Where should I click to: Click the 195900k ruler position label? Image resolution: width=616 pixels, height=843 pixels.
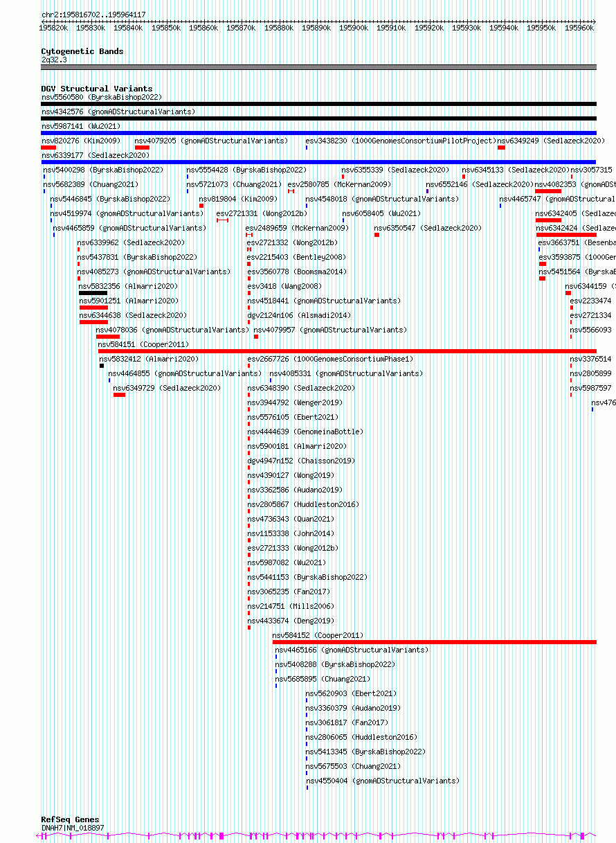coord(354,27)
